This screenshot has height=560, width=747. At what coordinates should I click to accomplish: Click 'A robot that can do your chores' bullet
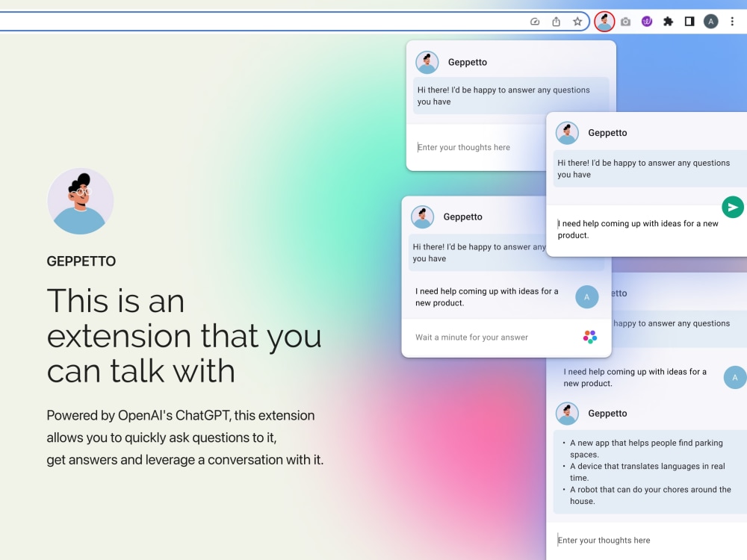pos(650,495)
